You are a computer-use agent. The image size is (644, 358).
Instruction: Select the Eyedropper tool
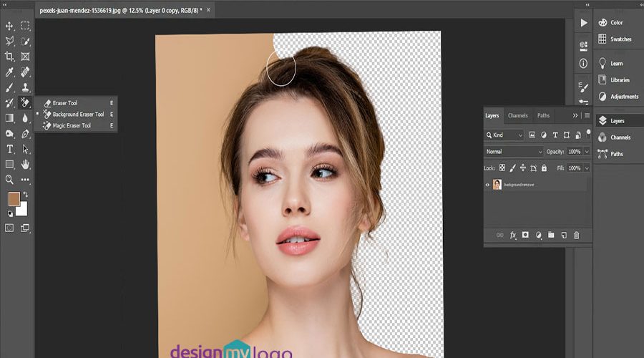pos(9,72)
